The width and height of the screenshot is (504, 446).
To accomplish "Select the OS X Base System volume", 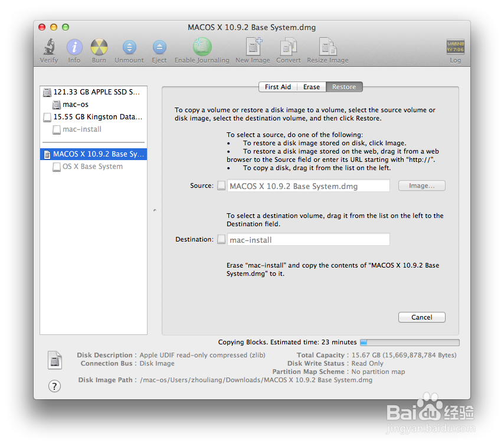I will point(93,167).
